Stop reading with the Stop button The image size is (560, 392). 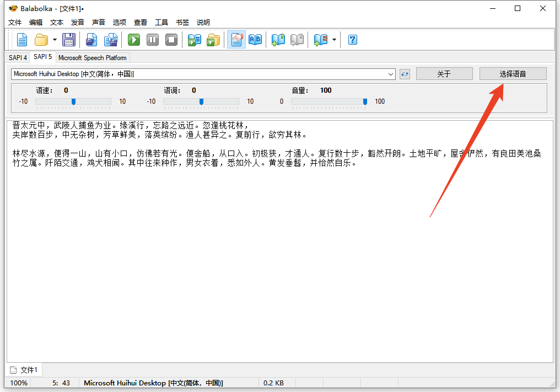tap(171, 40)
